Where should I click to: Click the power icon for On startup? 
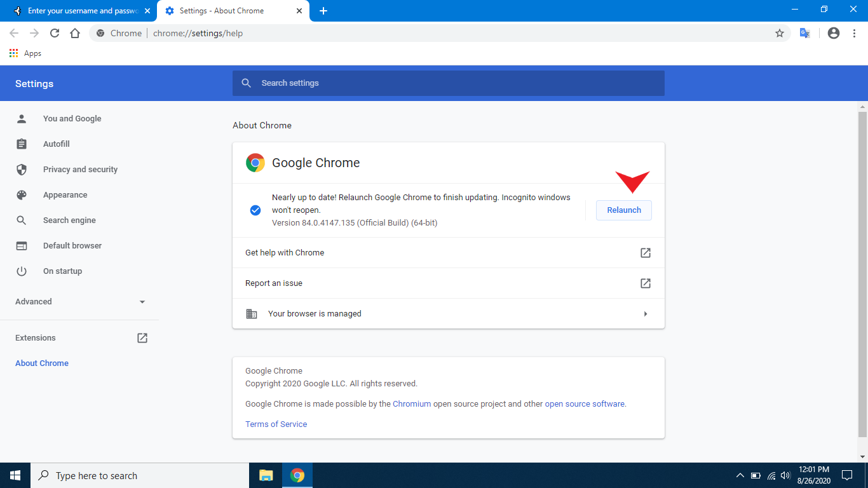coord(22,271)
